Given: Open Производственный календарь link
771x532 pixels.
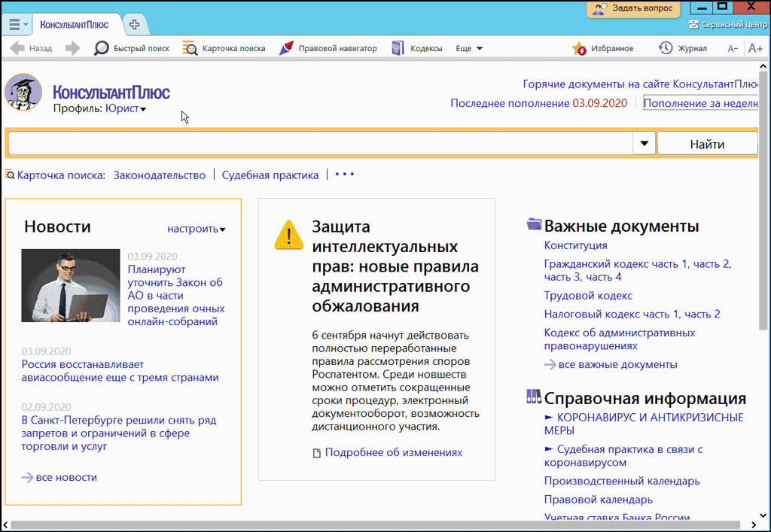Looking at the screenshot, I should click(621, 481).
